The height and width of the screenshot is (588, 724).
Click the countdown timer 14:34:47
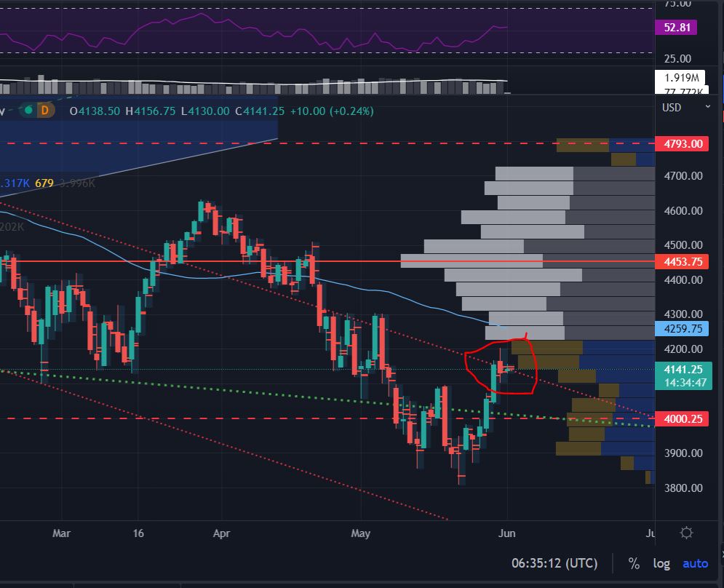click(685, 383)
